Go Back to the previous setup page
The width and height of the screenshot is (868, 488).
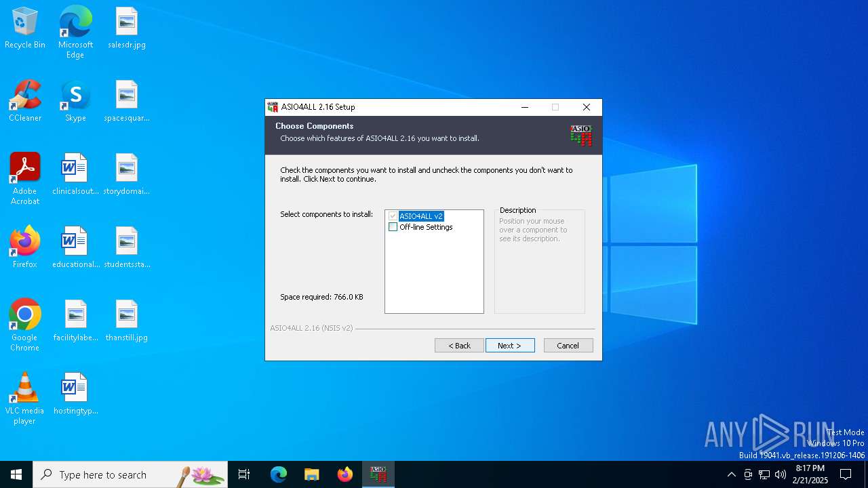coord(459,346)
